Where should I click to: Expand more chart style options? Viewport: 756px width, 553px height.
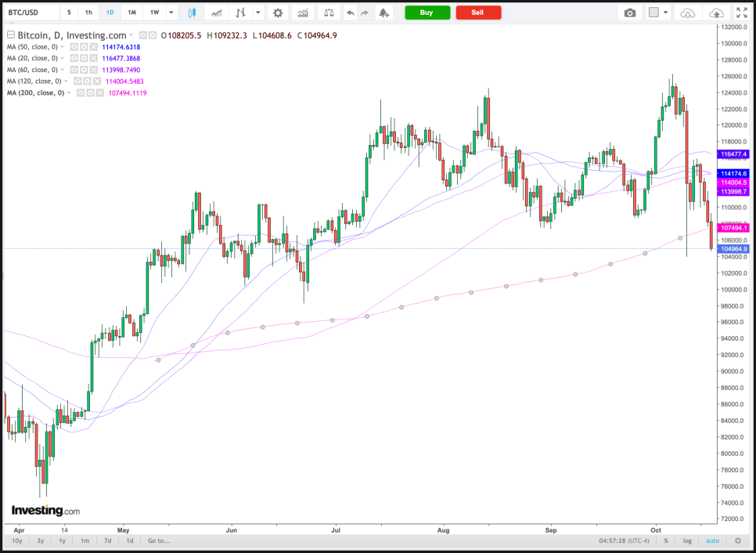pyautogui.click(x=258, y=13)
